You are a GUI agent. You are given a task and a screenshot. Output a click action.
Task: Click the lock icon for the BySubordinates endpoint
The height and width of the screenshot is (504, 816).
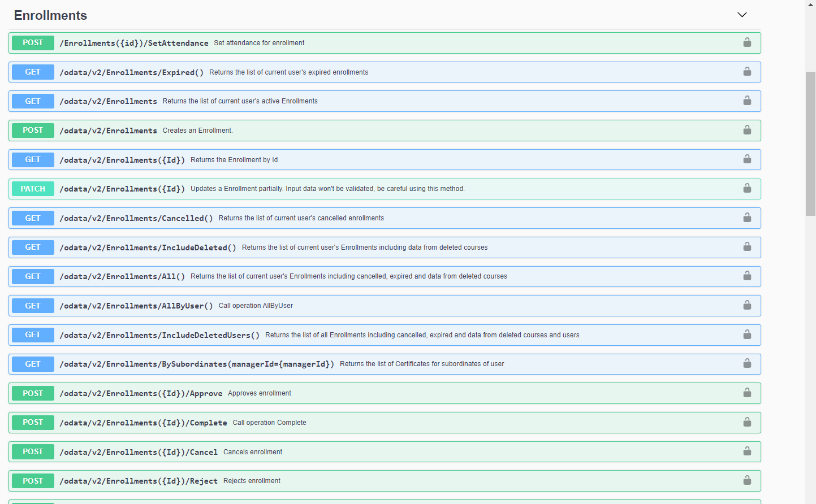(x=747, y=363)
